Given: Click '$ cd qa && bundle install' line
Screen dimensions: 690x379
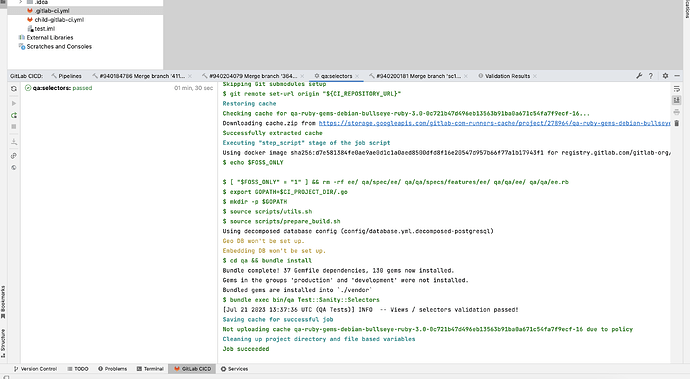Looking at the screenshot, I should (267, 261).
